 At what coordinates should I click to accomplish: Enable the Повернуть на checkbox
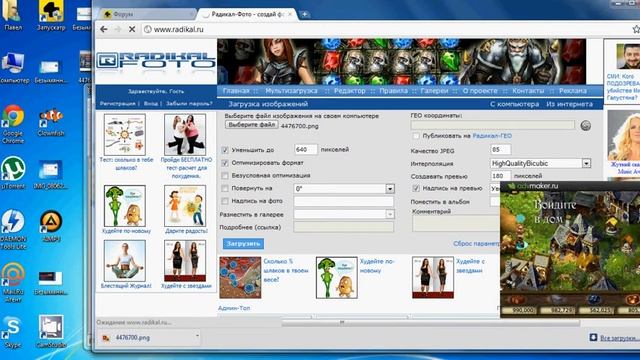pos(224,188)
